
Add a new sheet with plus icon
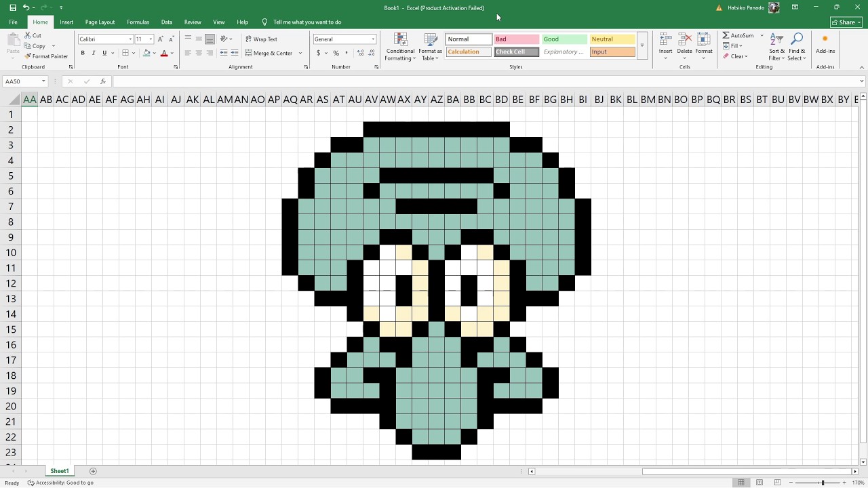pos(93,471)
